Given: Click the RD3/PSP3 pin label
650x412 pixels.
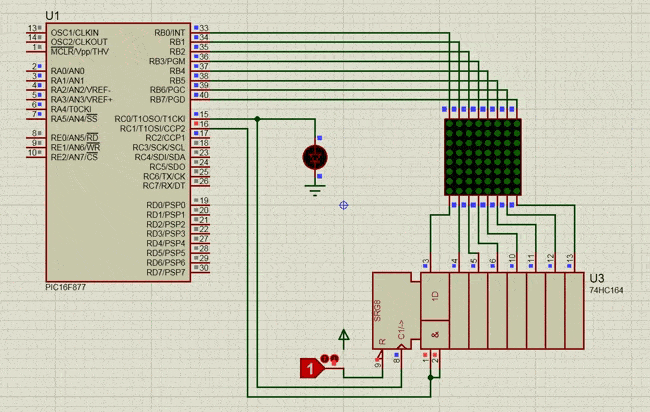Looking at the screenshot, I should (x=166, y=234).
